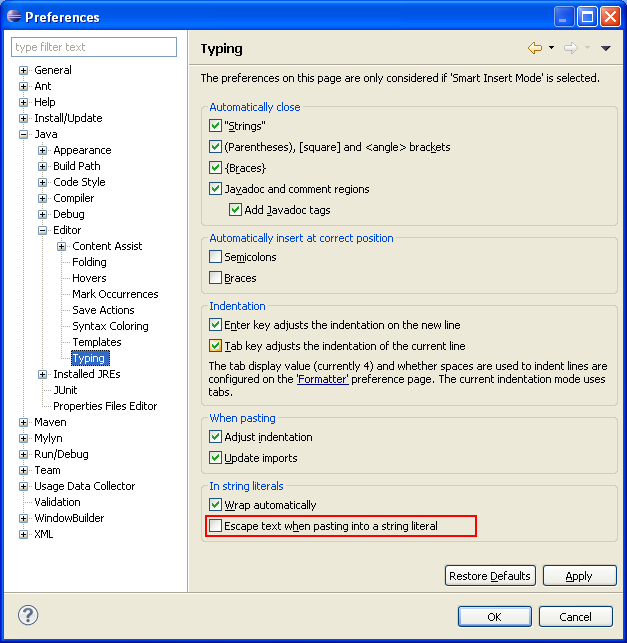
Task: Minimize the Preferences window
Action: point(564,17)
